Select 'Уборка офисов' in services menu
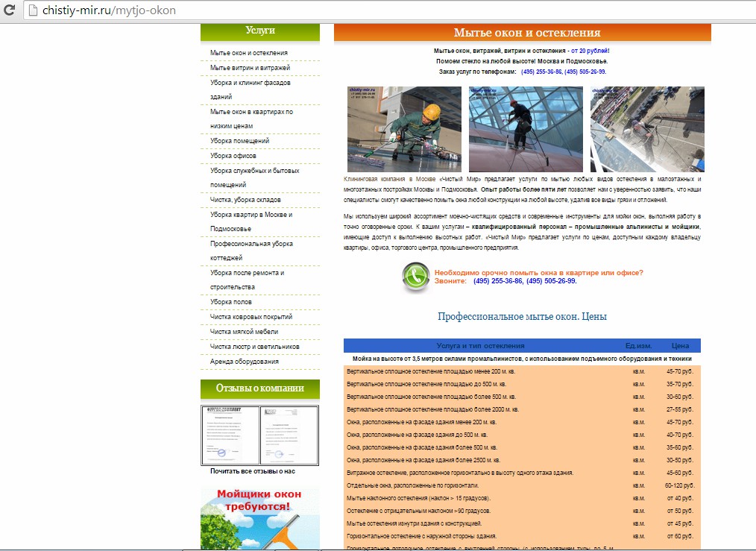The width and height of the screenshot is (756, 551). pos(233,156)
